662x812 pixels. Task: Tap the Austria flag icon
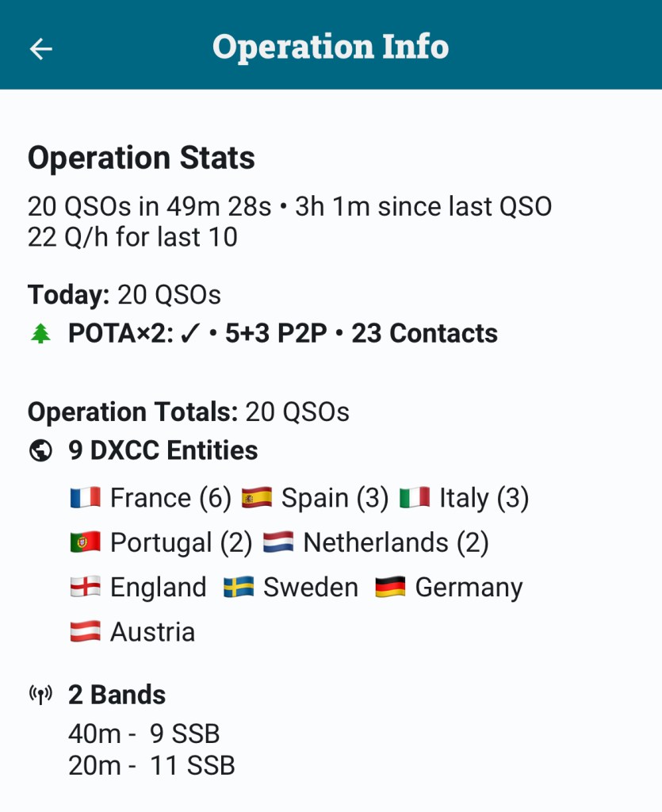pos(85,632)
